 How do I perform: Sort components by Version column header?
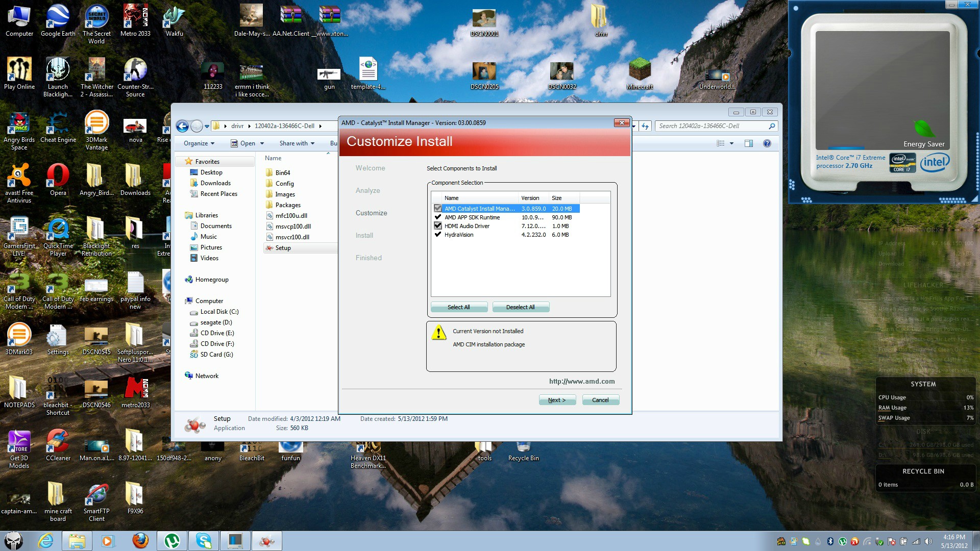[533, 198]
